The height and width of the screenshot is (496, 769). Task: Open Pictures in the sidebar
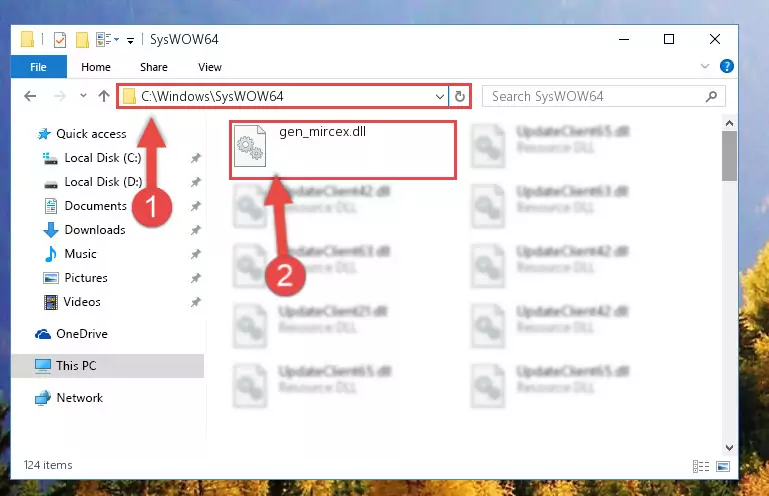click(x=86, y=278)
